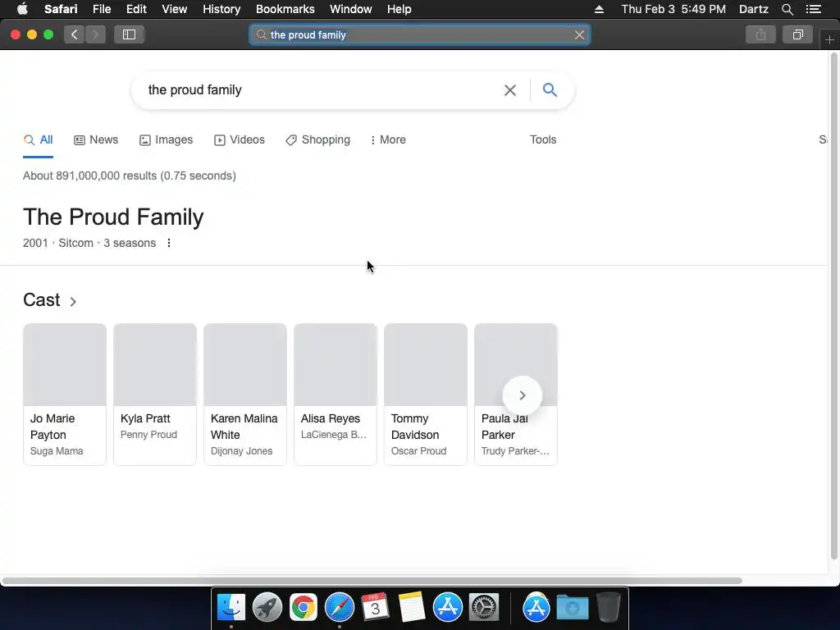Open Alisa Reyes cast card

(x=336, y=395)
